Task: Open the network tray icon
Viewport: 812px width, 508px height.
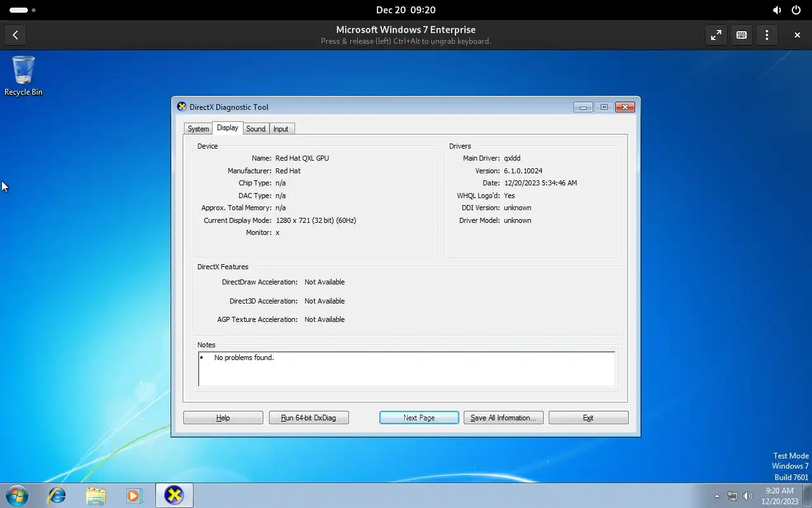Action: 733,496
